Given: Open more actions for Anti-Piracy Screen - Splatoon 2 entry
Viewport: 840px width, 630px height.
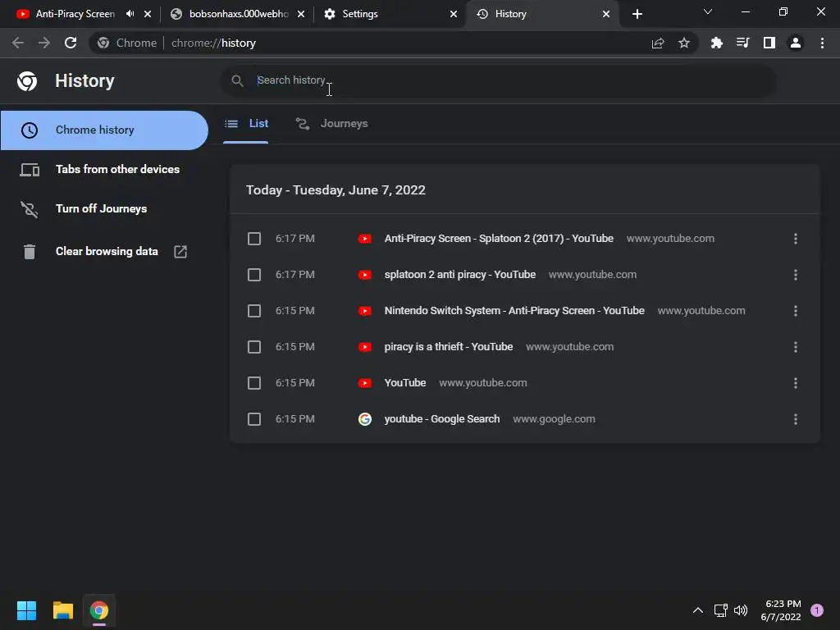Looking at the screenshot, I should tap(796, 239).
